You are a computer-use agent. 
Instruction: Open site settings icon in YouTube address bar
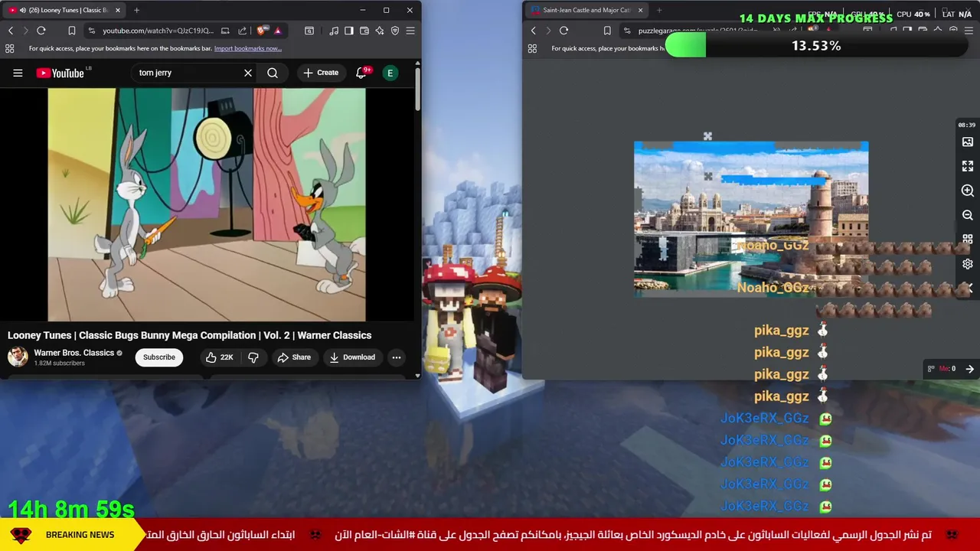point(92,31)
